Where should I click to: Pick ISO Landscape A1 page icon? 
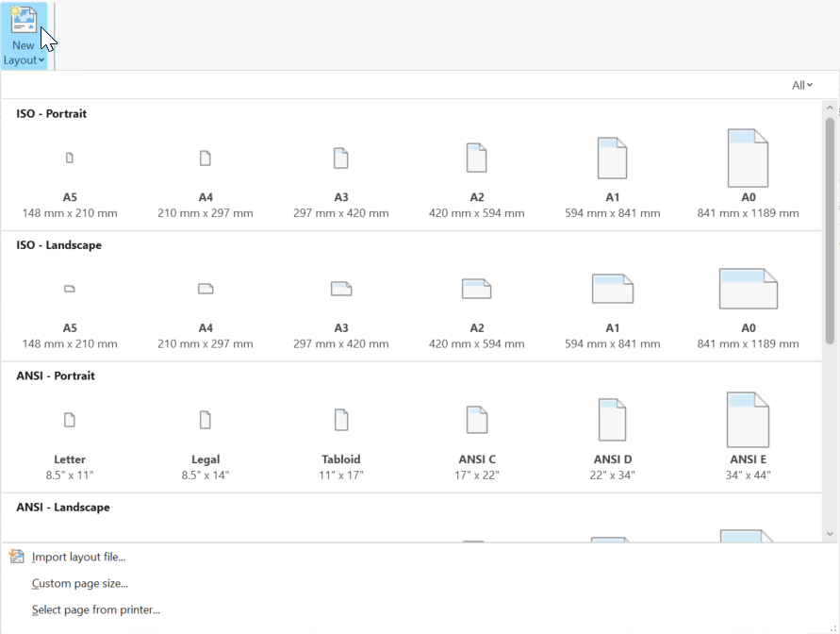(x=613, y=289)
